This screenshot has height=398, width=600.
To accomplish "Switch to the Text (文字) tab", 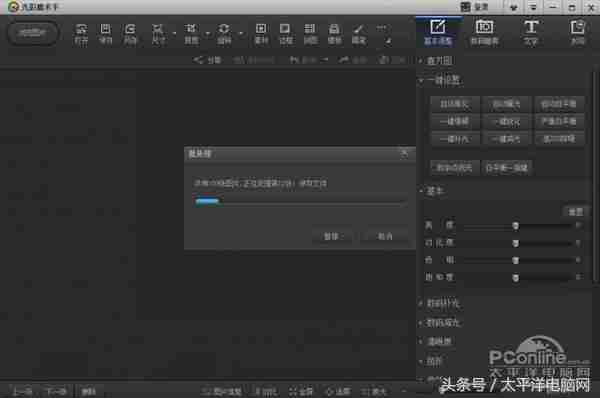I will [531, 33].
